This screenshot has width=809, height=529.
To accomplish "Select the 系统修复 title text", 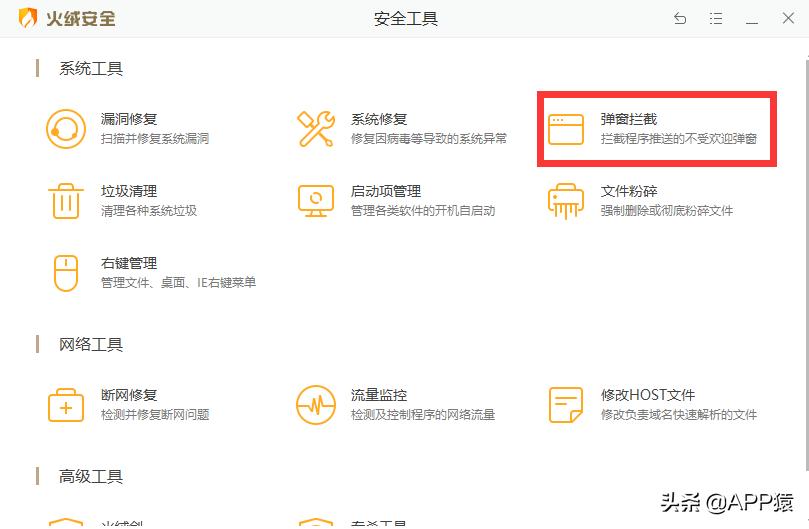I will click(379, 119).
